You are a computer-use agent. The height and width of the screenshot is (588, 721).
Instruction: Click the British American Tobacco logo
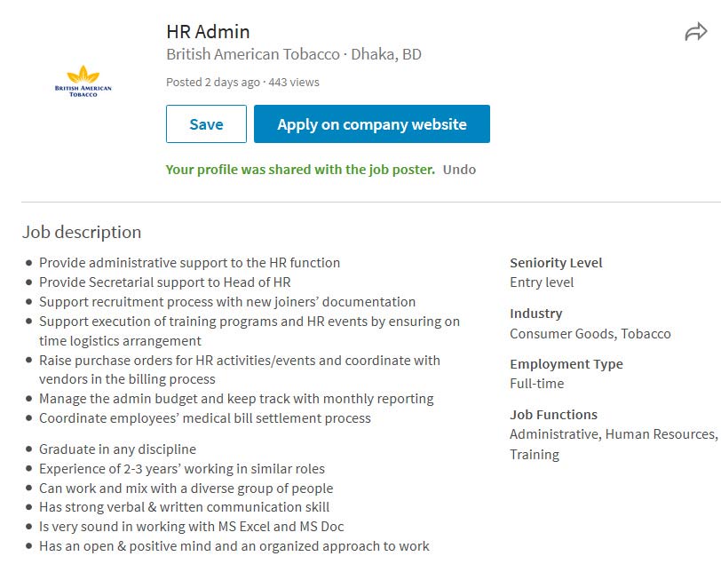83,81
